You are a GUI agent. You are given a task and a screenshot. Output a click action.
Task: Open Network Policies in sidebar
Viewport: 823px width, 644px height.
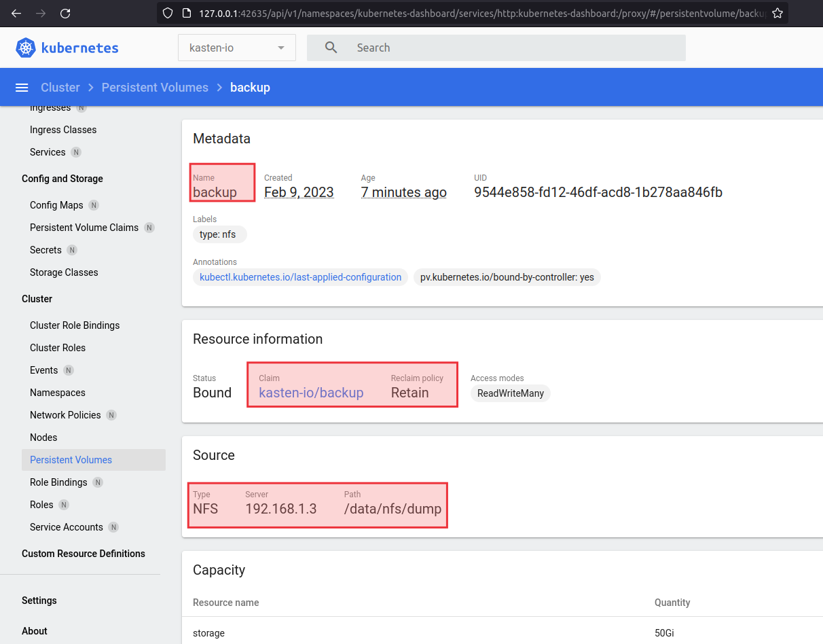[65, 415]
